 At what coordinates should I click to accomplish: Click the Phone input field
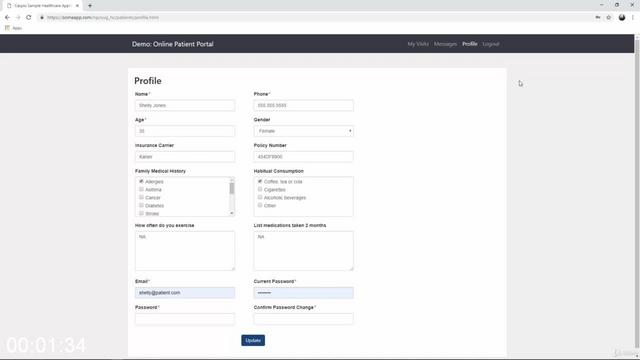[303, 105]
